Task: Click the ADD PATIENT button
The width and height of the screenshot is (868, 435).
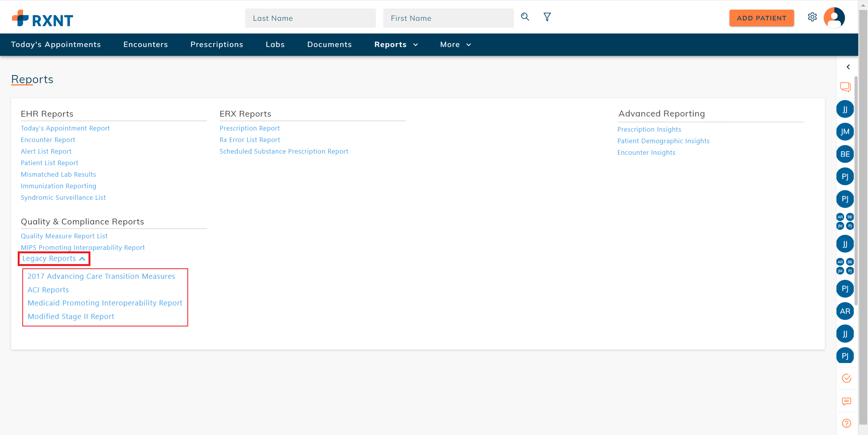Action: coord(761,18)
